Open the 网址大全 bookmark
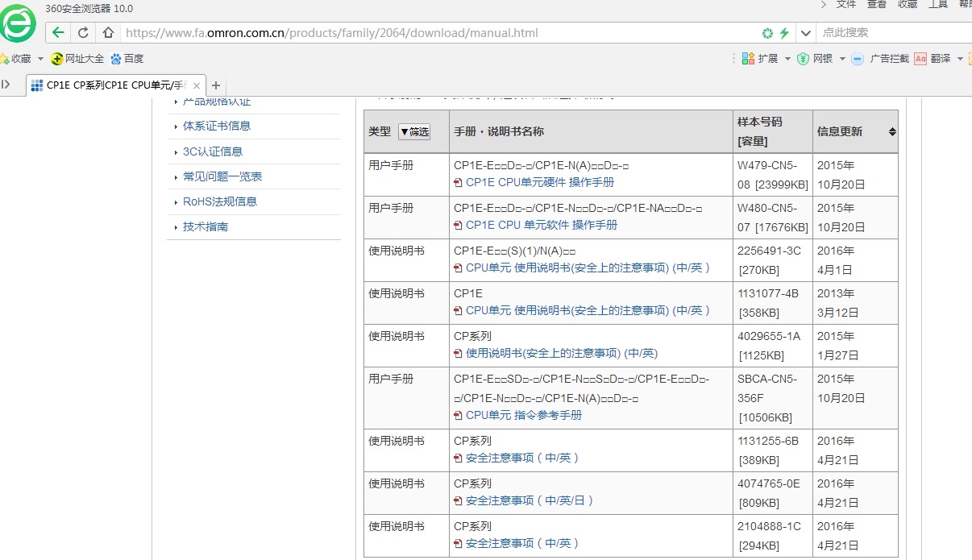Image resolution: width=972 pixels, height=560 pixels. pos(78,59)
